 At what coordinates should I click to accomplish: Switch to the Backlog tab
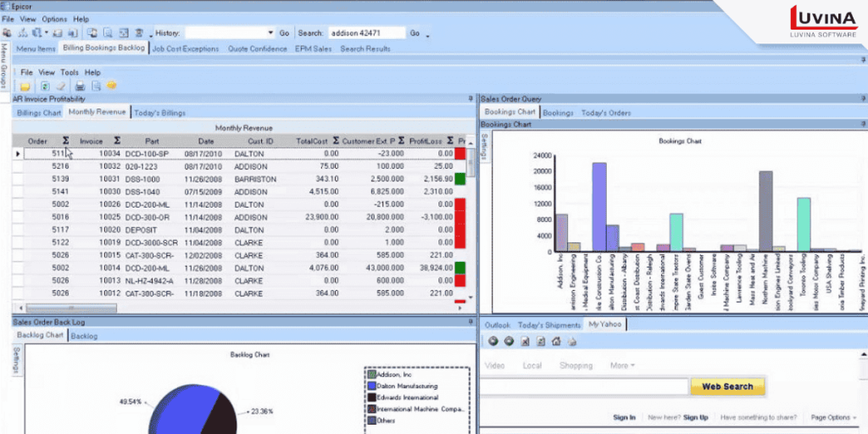84,336
